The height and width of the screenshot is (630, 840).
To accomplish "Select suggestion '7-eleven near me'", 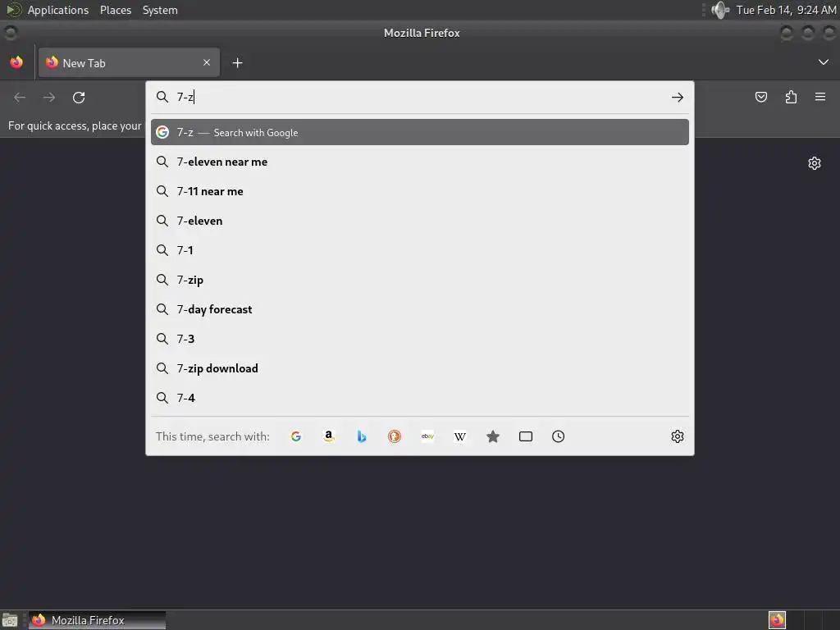I will [420, 162].
